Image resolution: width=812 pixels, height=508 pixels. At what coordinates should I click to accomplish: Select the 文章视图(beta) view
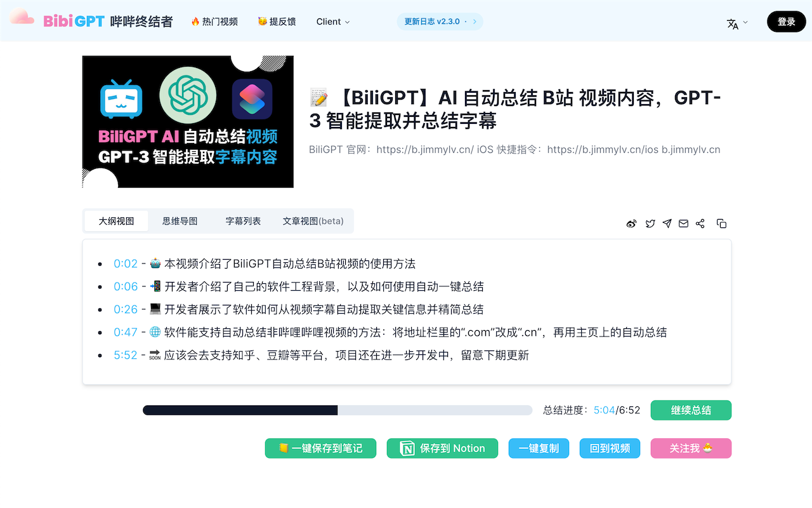pos(313,221)
